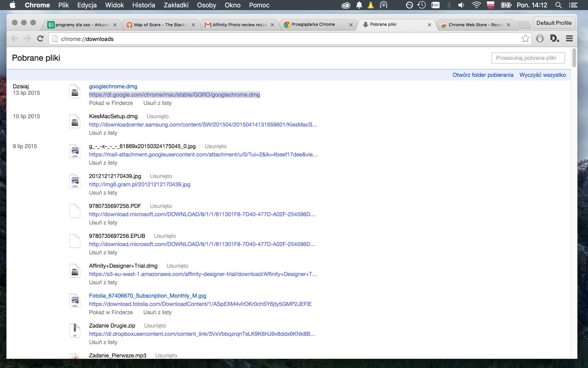Click the dropboxusercontent download URL

202,334
